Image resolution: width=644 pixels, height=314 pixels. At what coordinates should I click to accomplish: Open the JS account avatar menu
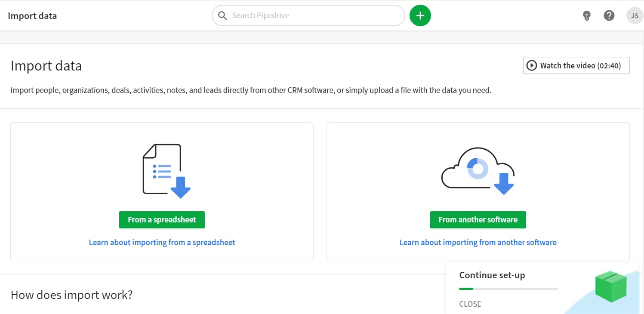point(635,15)
